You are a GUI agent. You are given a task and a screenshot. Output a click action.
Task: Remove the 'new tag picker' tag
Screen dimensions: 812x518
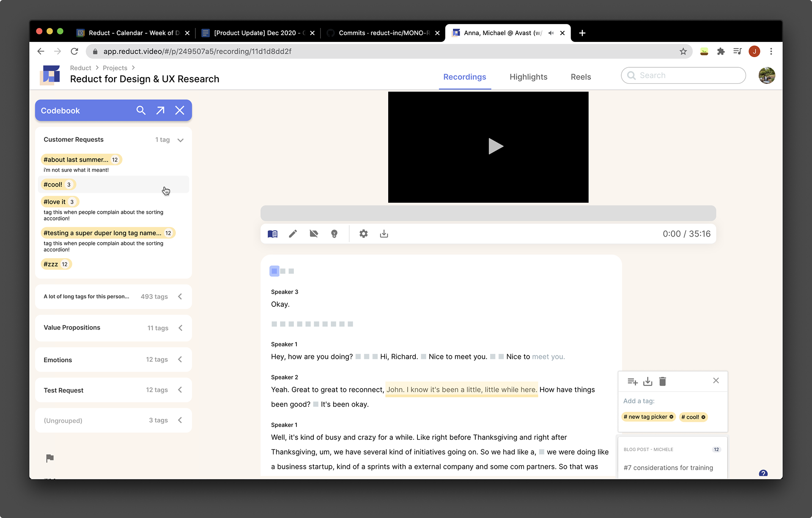pyautogui.click(x=672, y=417)
